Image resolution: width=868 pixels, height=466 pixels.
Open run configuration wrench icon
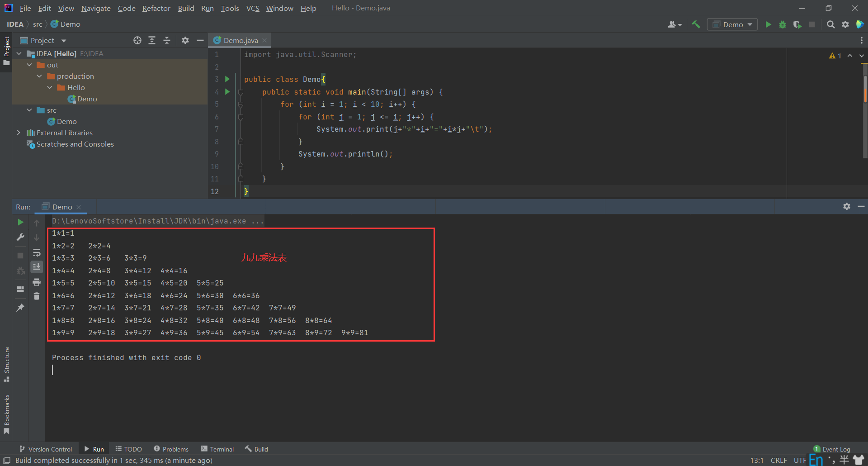tap(20, 237)
